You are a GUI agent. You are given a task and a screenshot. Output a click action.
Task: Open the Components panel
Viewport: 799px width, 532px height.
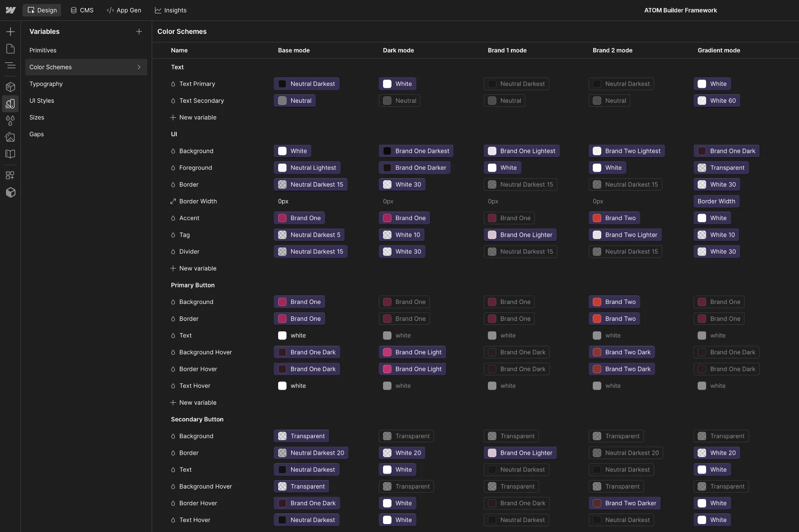(x=11, y=87)
